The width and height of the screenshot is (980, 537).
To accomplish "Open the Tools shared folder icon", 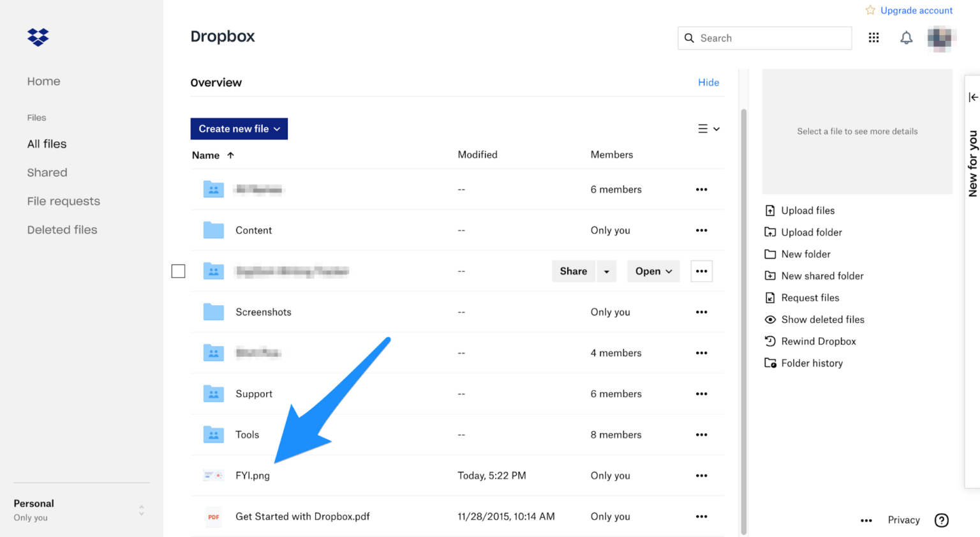I will [x=214, y=434].
